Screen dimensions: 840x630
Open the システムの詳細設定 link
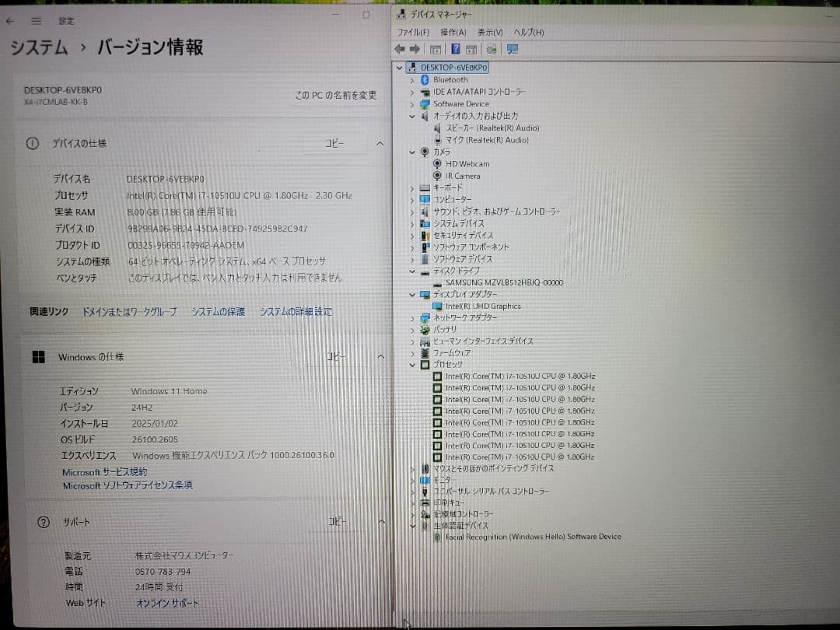(296, 310)
